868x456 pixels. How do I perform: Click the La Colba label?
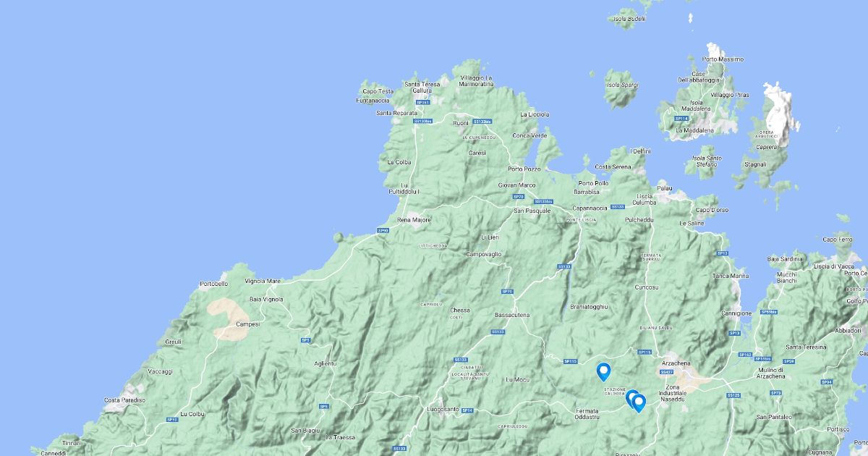coord(399,162)
